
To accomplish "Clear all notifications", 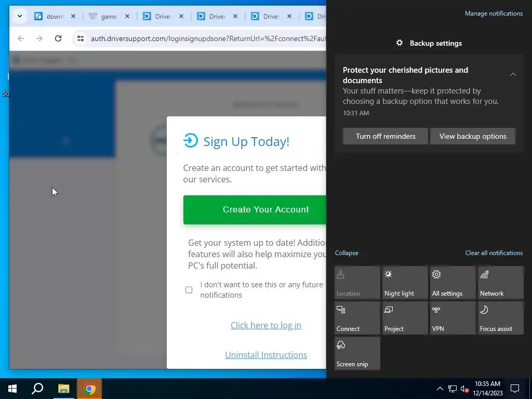I will [494, 253].
